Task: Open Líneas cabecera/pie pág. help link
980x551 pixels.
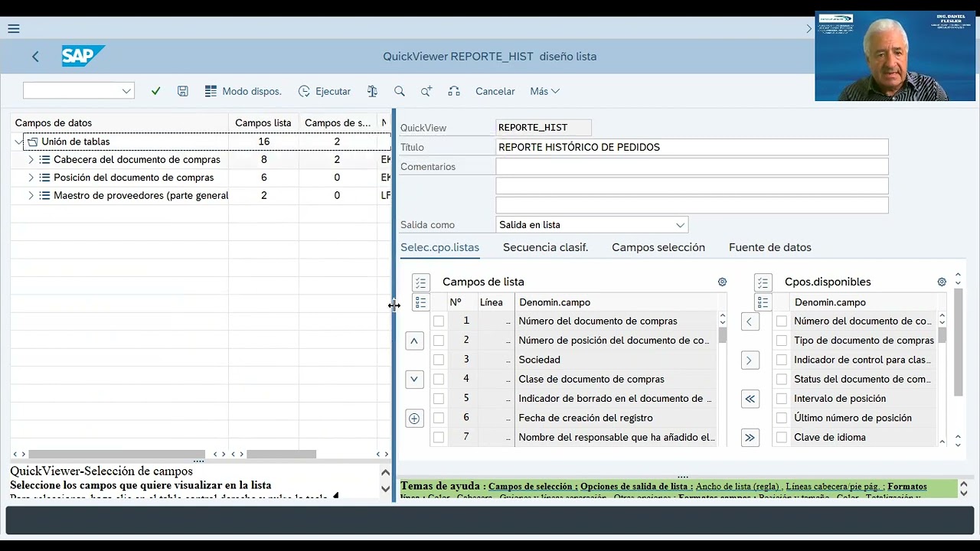Action: (833, 487)
